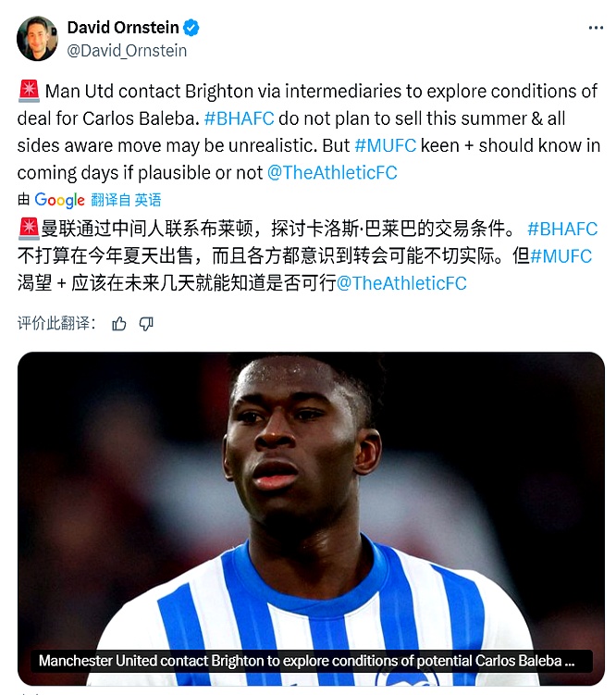This screenshot has height=695, width=616.
Task: Open the @TheAthleticFC mention in the English tweet
Action: (x=333, y=173)
